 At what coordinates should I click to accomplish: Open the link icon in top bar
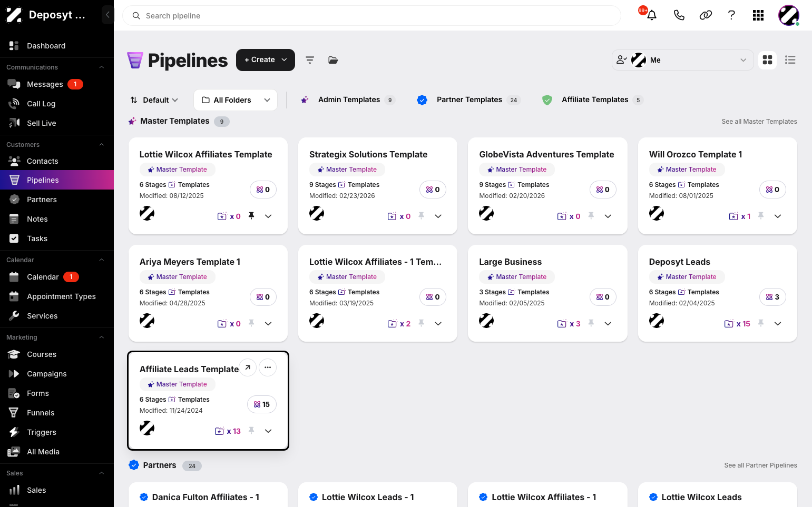[x=706, y=15]
